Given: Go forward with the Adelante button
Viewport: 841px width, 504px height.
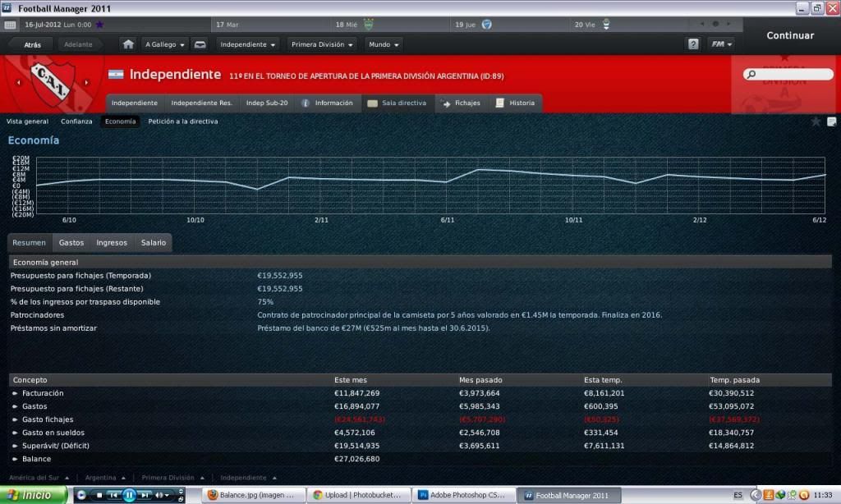Looking at the screenshot, I should pyautogui.click(x=78, y=44).
